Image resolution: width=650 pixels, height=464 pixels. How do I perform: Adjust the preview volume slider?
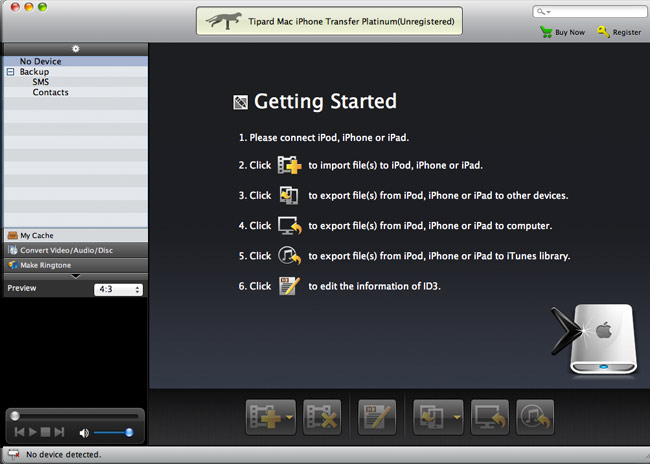[x=113, y=433]
